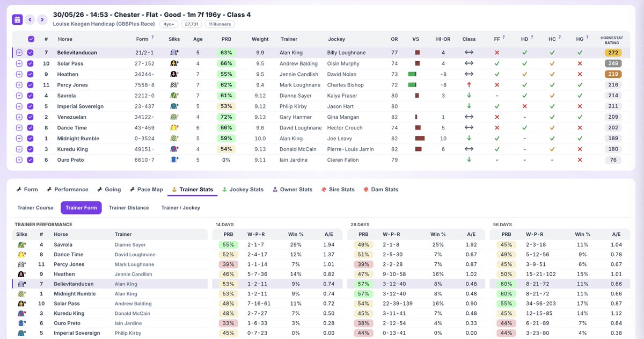Toggle the select-all checkbox in table header

pyautogui.click(x=31, y=39)
